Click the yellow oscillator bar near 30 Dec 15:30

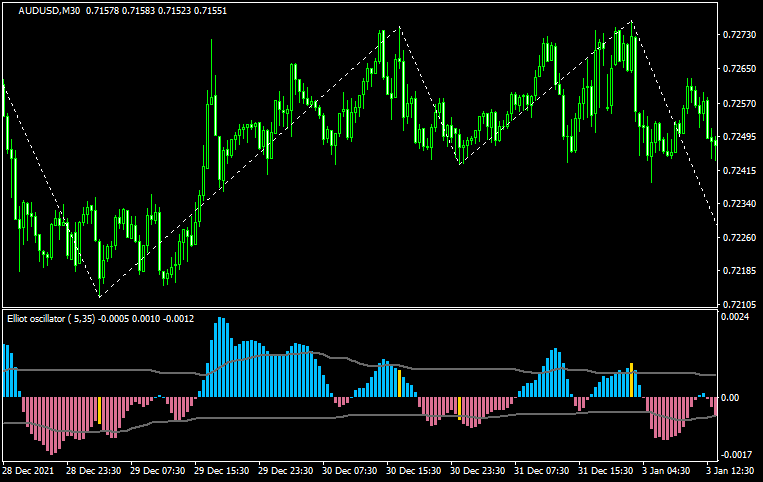(x=400, y=384)
